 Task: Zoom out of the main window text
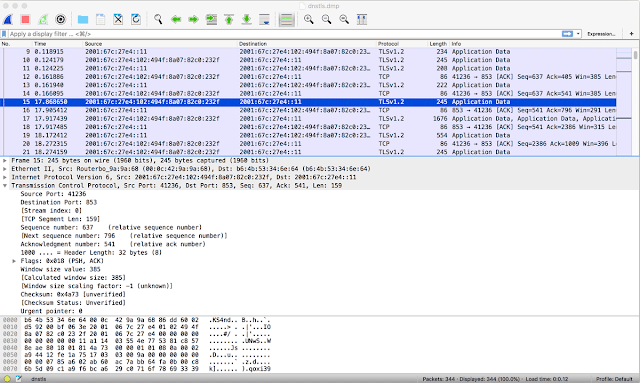pyautogui.click(x=326, y=19)
